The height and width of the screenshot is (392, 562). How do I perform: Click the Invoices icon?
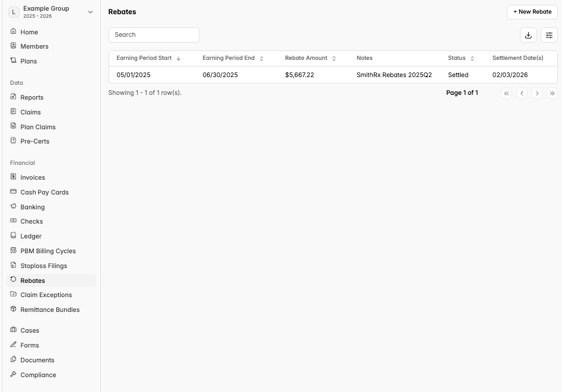click(x=13, y=177)
